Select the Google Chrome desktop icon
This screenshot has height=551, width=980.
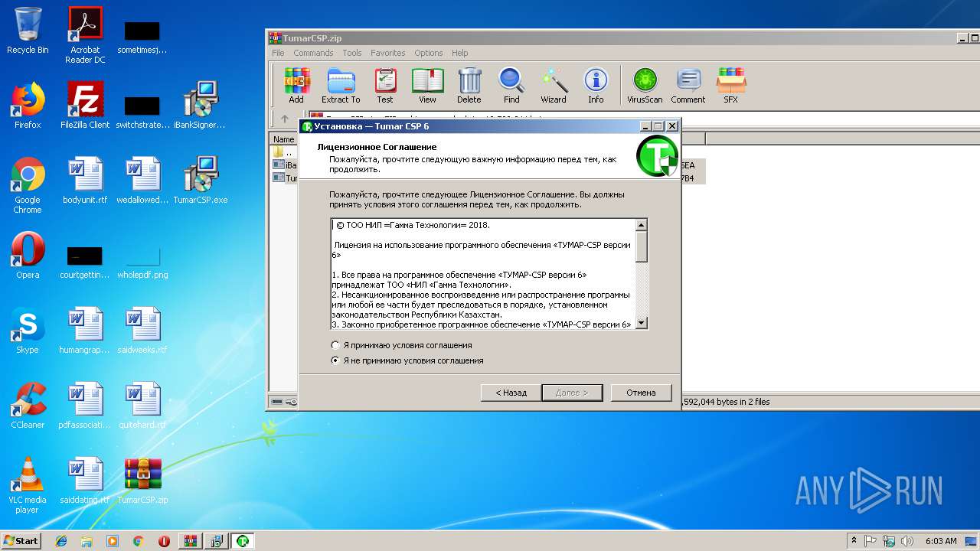28,185
